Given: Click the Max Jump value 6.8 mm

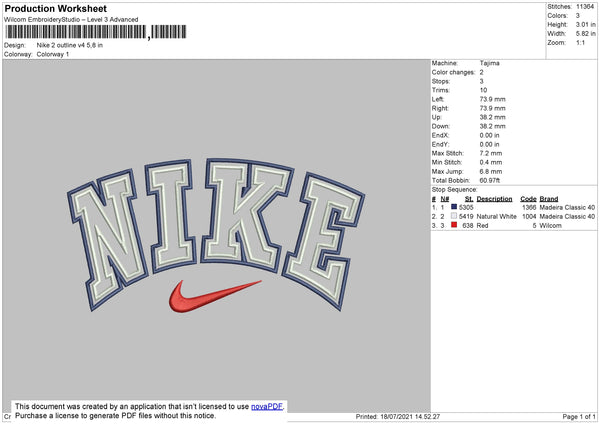Looking at the screenshot, I should coord(491,171).
